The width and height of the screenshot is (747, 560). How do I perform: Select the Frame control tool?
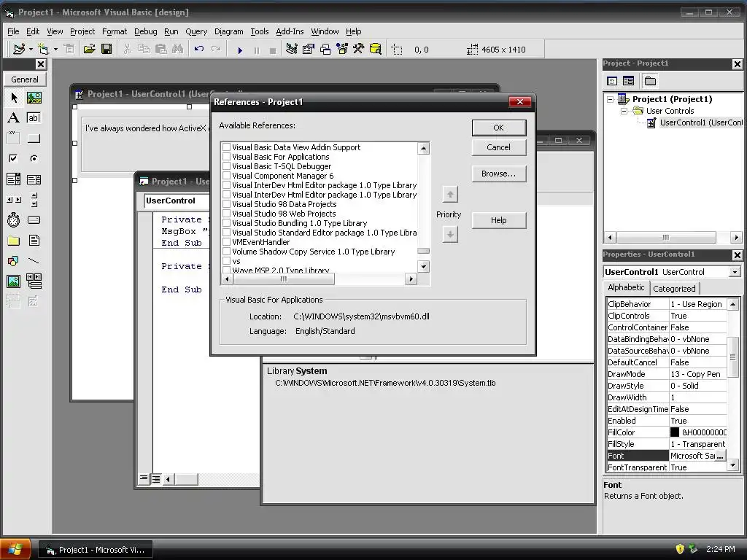(x=14, y=138)
